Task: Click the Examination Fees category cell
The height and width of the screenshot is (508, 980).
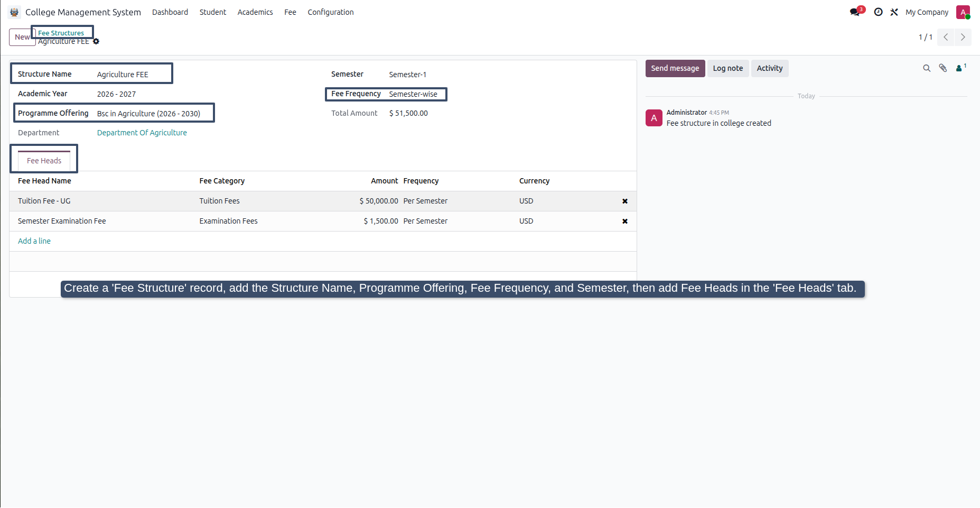Action: point(229,221)
